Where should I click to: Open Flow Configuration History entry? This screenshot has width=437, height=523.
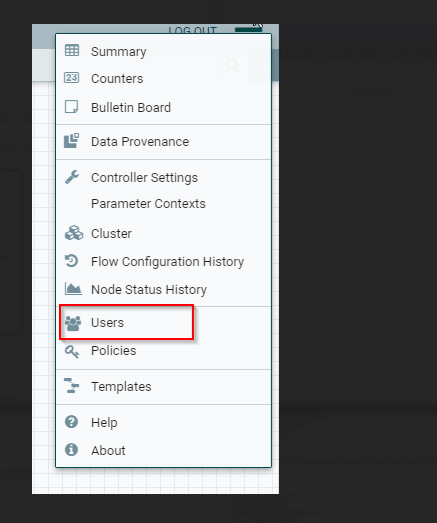click(163, 262)
